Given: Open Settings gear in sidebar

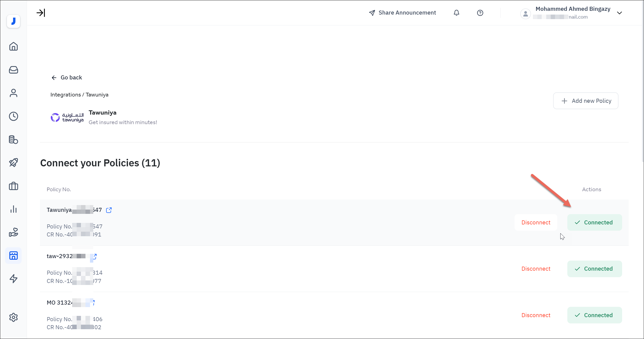Looking at the screenshot, I should [x=14, y=317].
